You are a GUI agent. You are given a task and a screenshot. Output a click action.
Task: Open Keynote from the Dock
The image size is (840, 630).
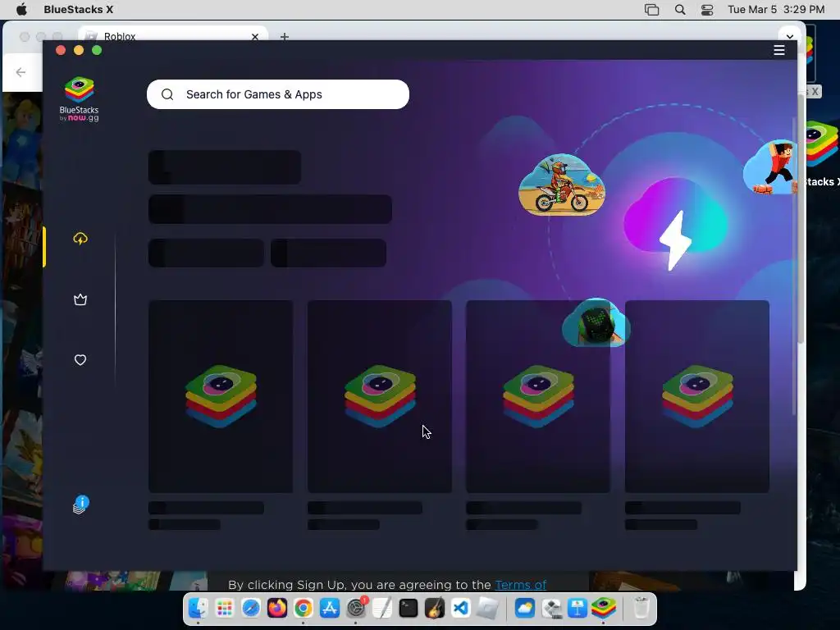tap(577, 608)
